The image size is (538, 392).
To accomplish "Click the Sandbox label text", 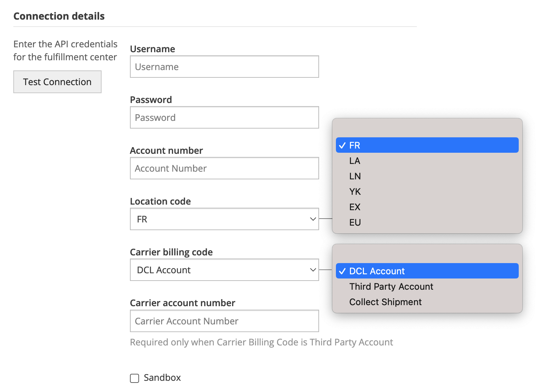I will point(162,378).
